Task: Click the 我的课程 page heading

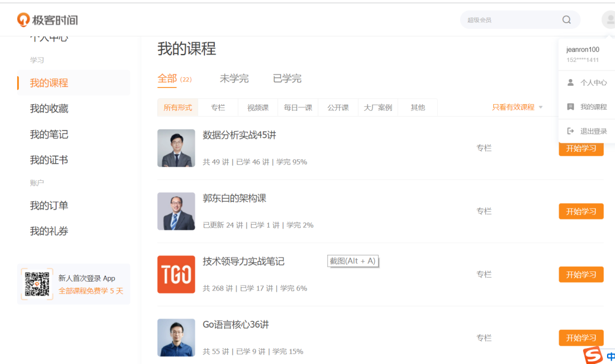Action: 187,48
